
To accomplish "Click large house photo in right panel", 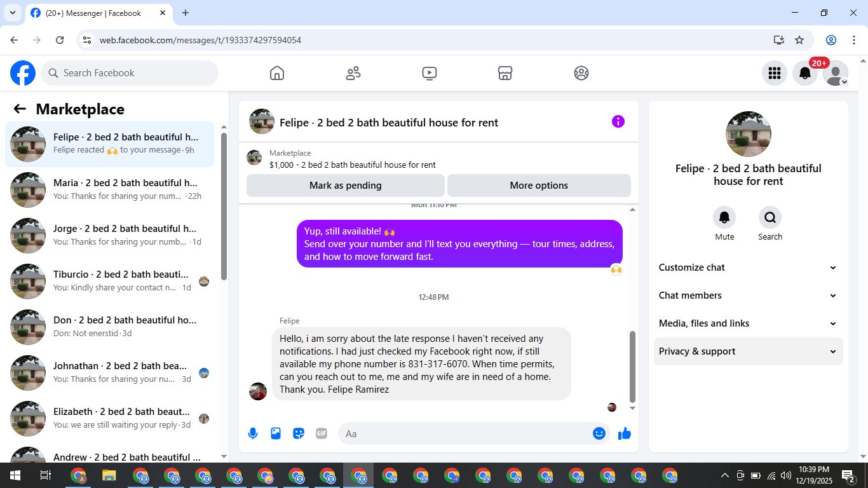I will tap(749, 134).
